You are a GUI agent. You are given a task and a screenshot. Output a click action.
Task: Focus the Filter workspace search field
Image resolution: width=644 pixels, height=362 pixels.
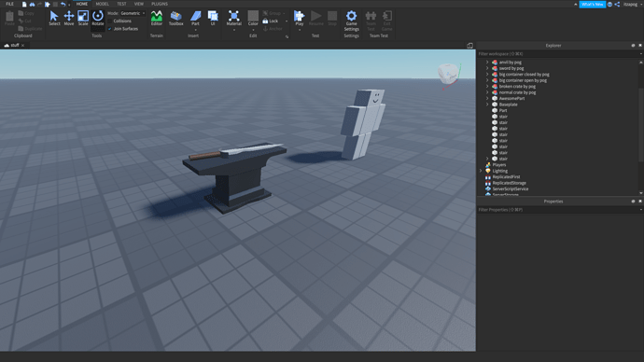click(558, 54)
